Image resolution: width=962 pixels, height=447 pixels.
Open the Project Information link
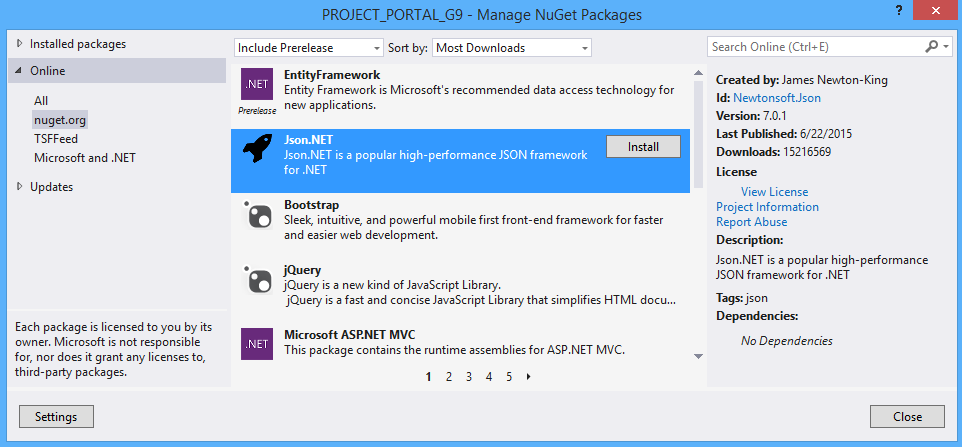pyautogui.click(x=767, y=207)
